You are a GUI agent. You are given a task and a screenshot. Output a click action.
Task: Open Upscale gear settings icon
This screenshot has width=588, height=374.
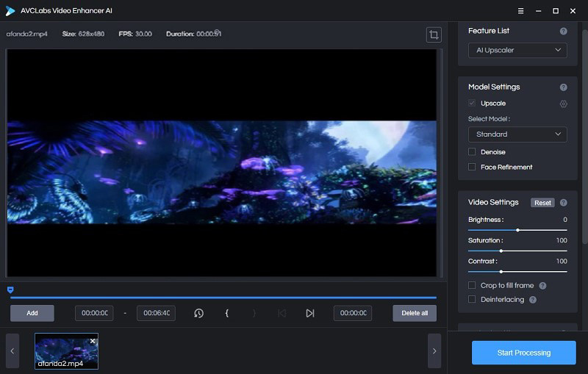563,104
